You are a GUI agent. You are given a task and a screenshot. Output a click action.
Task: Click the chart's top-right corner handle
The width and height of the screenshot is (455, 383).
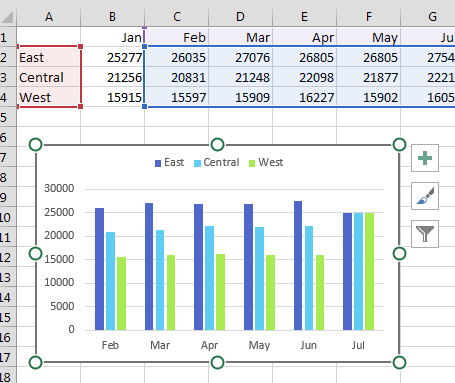tap(399, 145)
